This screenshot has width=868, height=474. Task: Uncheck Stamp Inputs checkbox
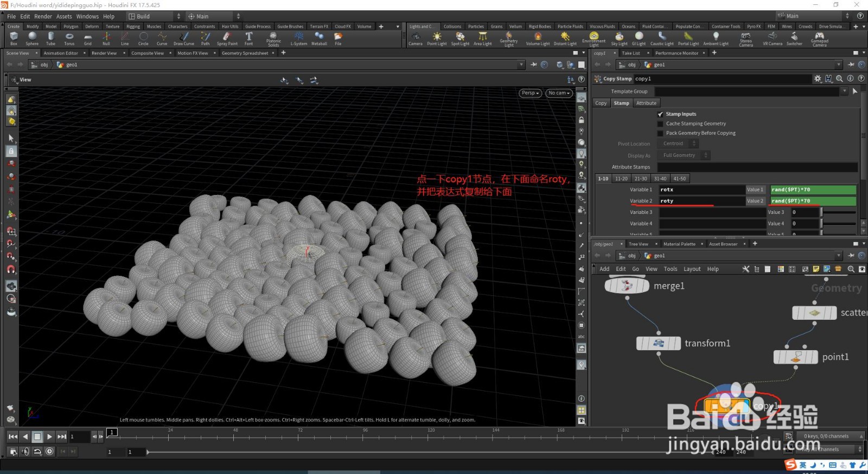coord(660,114)
